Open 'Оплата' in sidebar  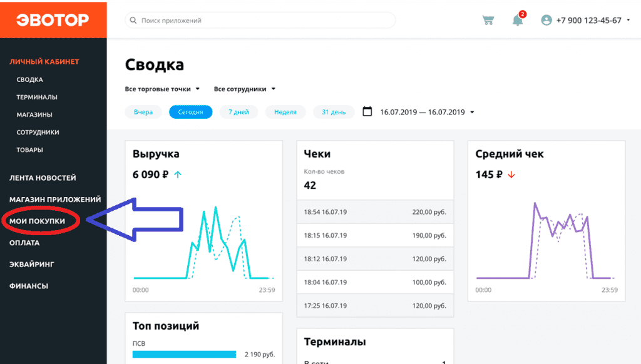(x=24, y=243)
